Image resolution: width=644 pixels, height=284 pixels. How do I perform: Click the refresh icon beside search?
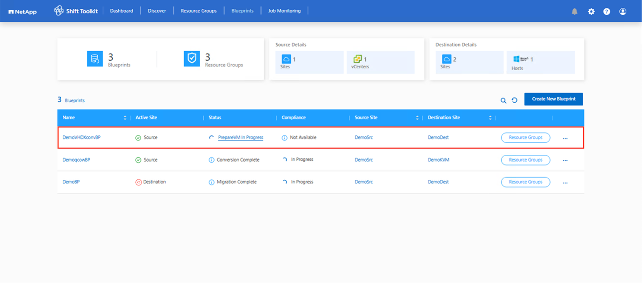point(515,100)
